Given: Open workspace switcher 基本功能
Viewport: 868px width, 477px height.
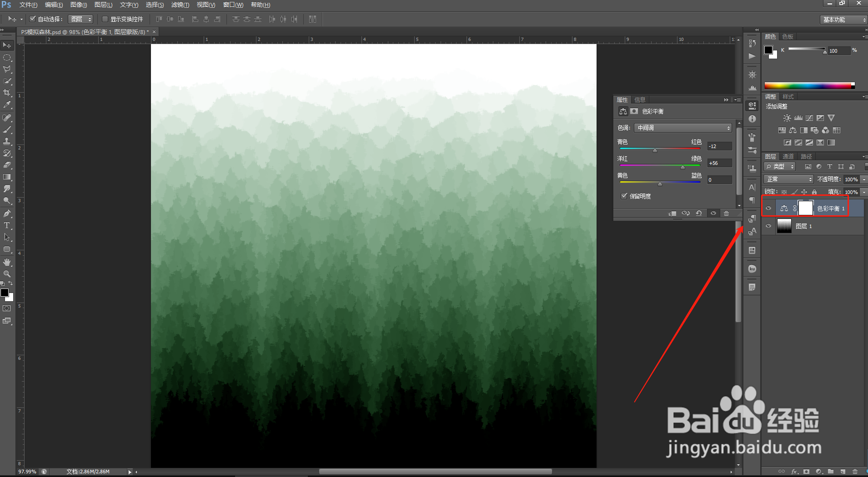Looking at the screenshot, I should pos(844,20).
